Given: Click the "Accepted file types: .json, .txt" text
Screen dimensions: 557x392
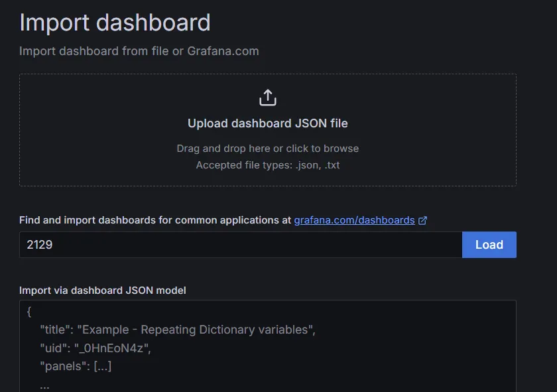Looking at the screenshot, I should tap(267, 164).
